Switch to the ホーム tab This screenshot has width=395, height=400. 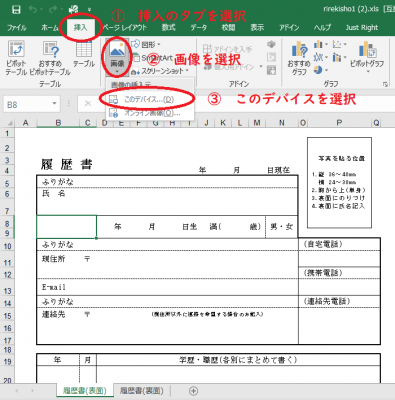click(49, 28)
